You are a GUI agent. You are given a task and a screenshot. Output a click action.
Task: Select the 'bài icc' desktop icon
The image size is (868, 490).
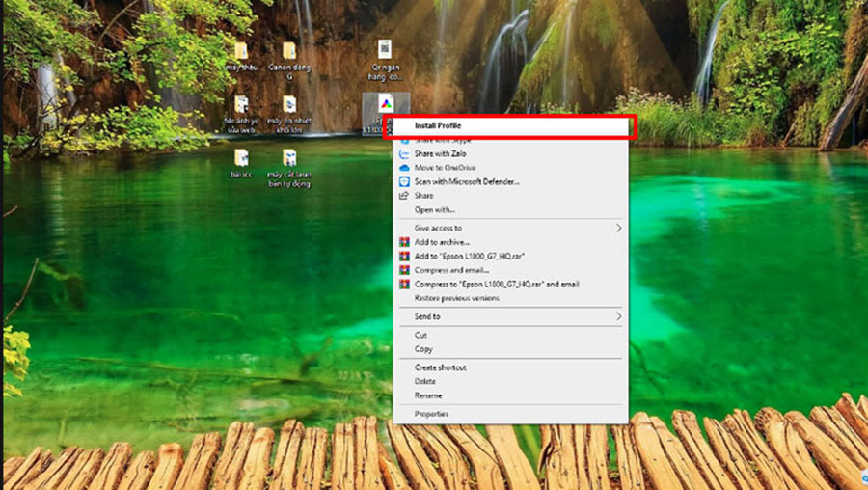pyautogui.click(x=240, y=158)
